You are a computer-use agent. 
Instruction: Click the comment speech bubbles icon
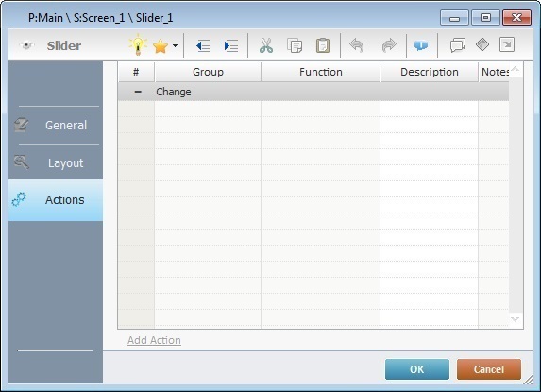458,45
